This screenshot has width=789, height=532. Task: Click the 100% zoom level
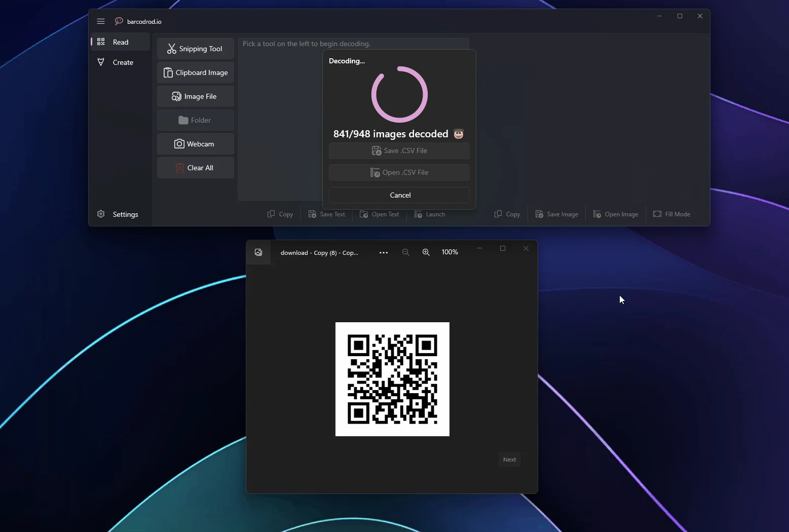[x=450, y=252]
